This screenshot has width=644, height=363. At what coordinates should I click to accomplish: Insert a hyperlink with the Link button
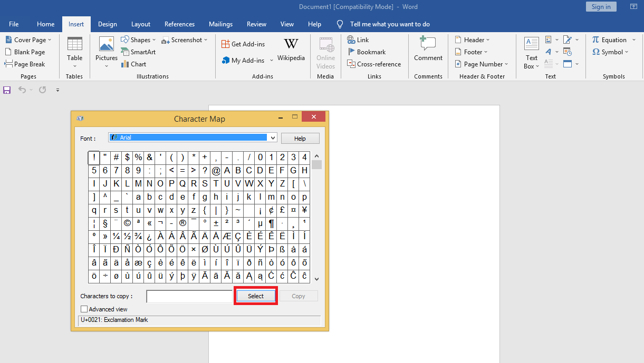(x=358, y=40)
